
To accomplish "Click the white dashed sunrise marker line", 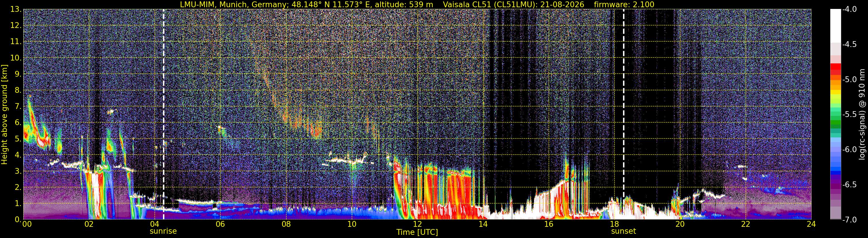I will coord(164,114).
